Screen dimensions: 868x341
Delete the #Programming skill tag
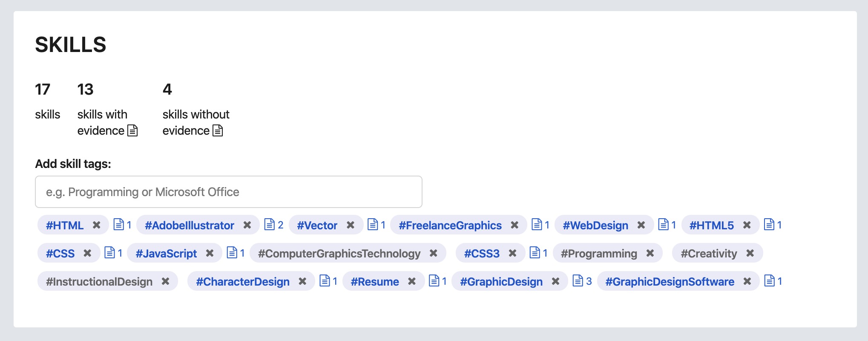coord(650,253)
